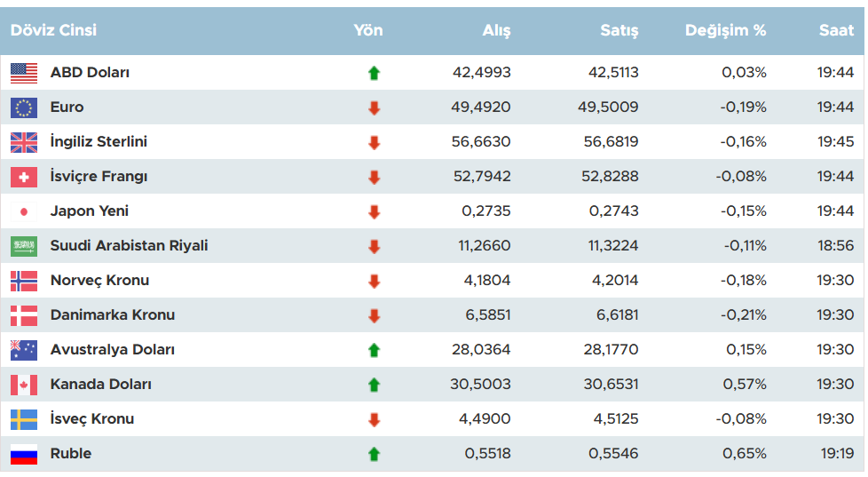Open the İngiliz Sterlini currency link
The width and height of the screenshot is (868, 477).
point(99,142)
